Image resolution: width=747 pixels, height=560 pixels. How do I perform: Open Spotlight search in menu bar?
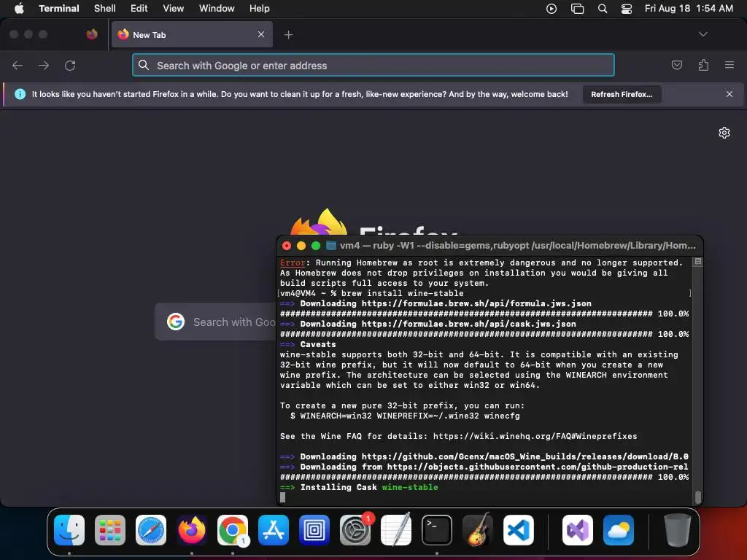602,9
